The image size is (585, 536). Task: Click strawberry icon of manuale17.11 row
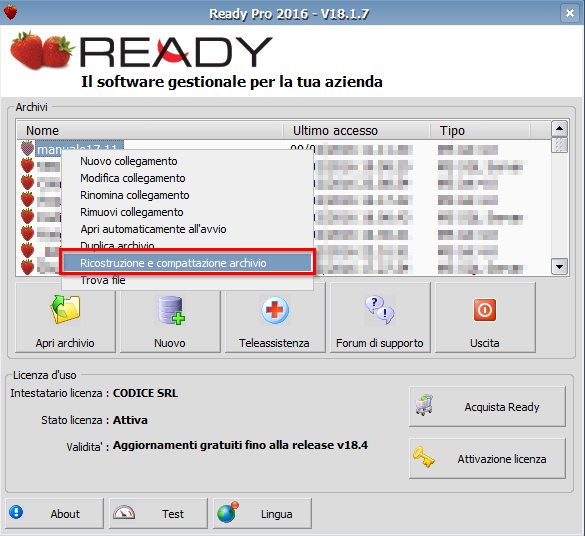27,148
